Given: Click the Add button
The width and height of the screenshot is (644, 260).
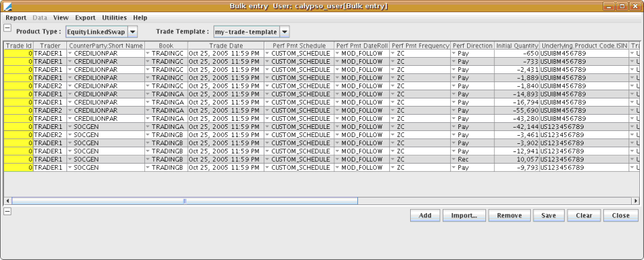Looking at the screenshot, I should coord(425,216).
